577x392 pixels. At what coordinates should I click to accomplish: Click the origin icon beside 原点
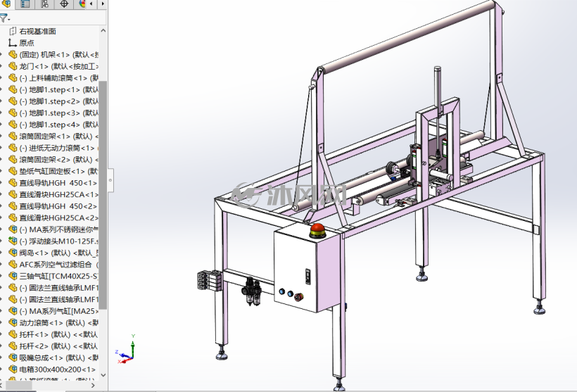(x=13, y=43)
